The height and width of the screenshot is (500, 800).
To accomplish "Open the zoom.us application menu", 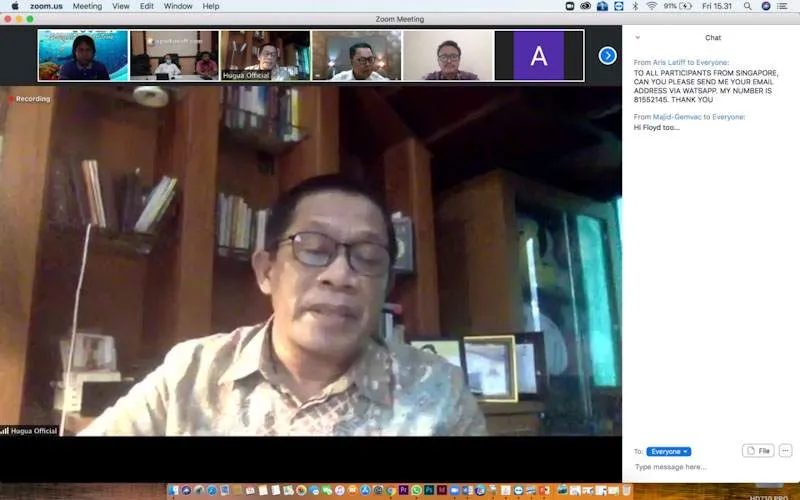I will point(46,6).
